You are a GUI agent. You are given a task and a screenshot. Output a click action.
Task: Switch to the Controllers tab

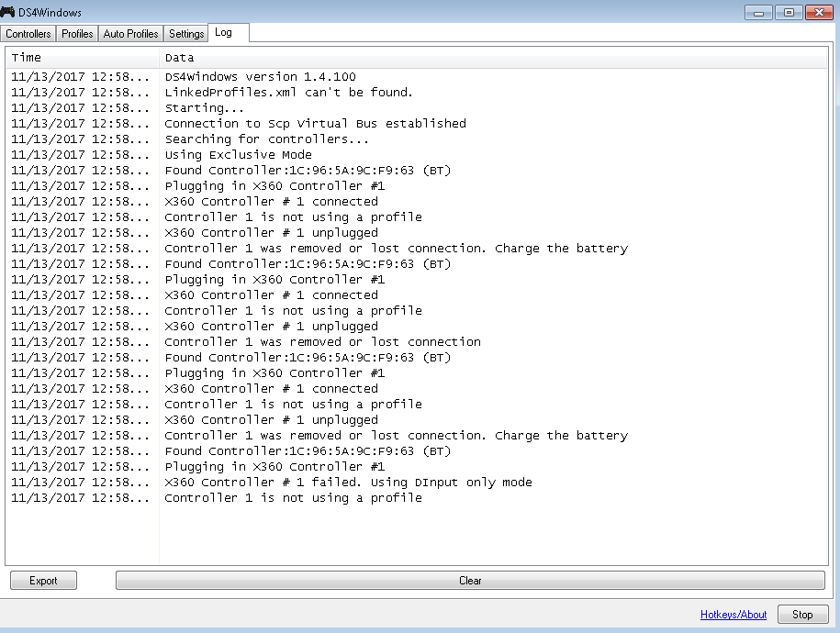pos(28,34)
